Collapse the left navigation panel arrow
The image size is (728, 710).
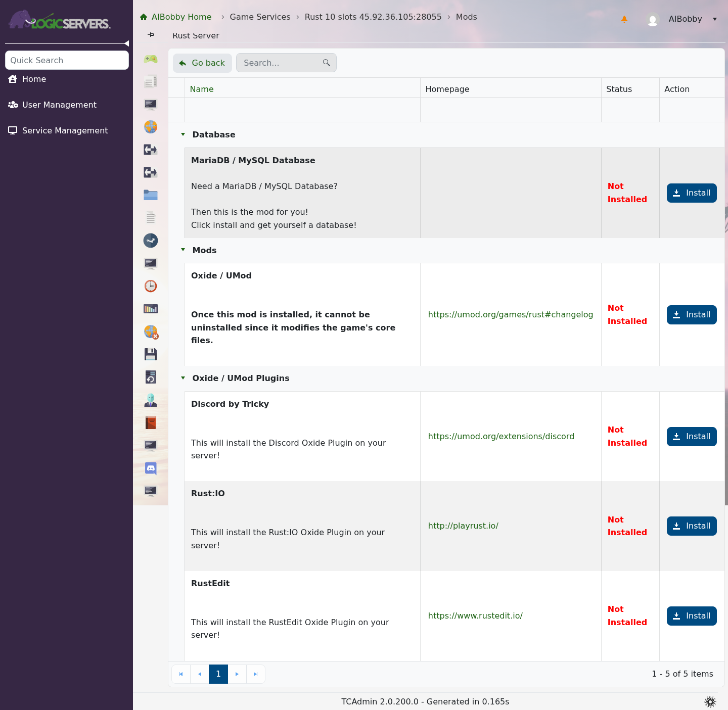pos(126,43)
